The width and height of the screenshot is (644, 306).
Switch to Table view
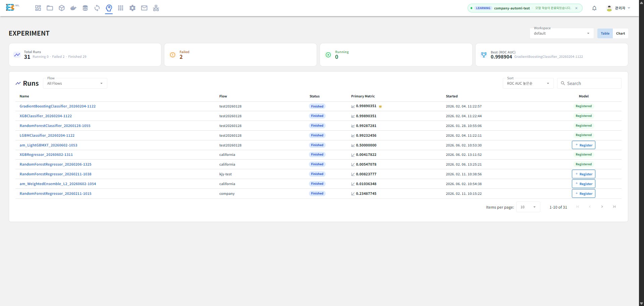[605, 33]
